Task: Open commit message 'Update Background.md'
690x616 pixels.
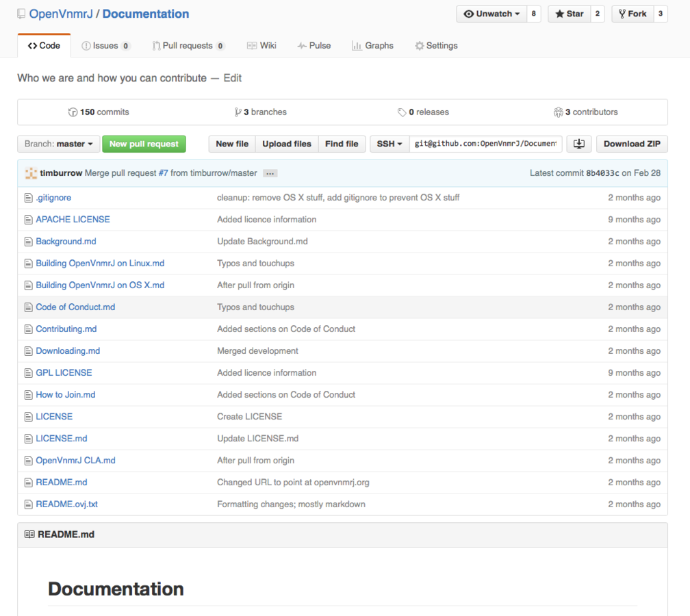Action: (x=262, y=242)
